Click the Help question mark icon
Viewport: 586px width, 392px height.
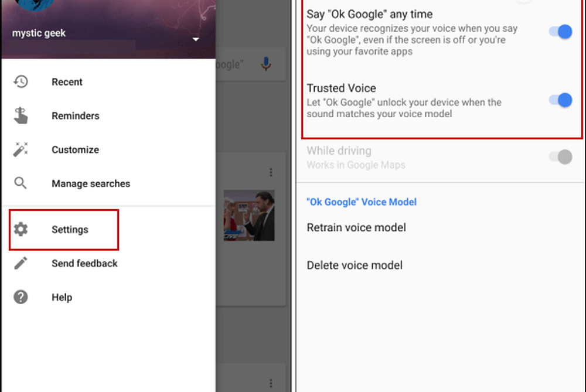click(x=21, y=297)
